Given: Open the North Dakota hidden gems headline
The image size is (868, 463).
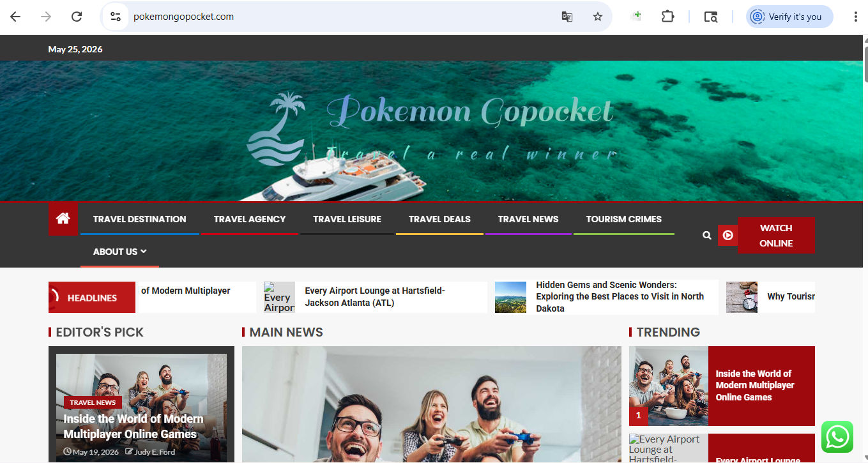Looking at the screenshot, I should 620,297.
